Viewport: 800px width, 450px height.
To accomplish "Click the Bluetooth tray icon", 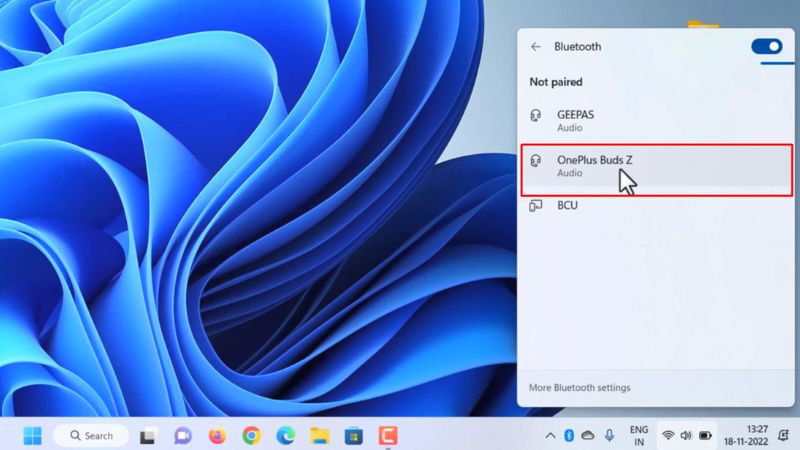I will point(569,436).
